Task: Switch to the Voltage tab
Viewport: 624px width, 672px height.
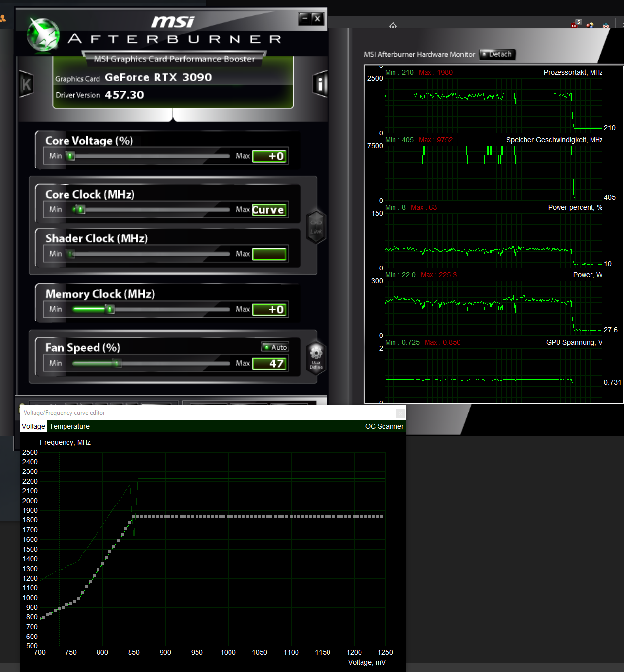Action: click(33, 426)
